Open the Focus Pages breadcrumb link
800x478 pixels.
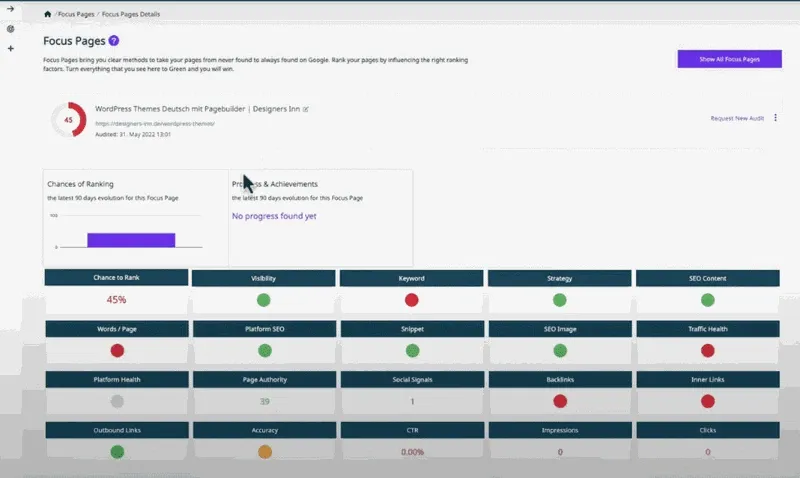click(76, 14)
